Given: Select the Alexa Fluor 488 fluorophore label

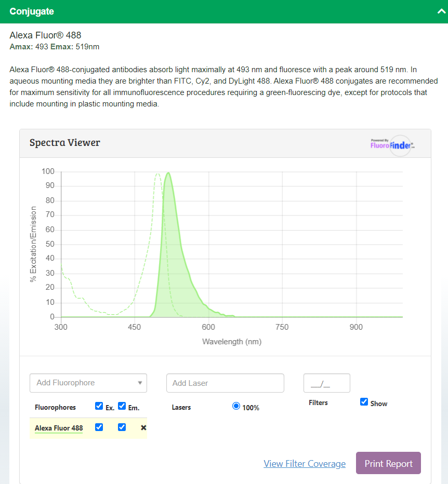Looking at the screenshot, I should click(57, 427).
